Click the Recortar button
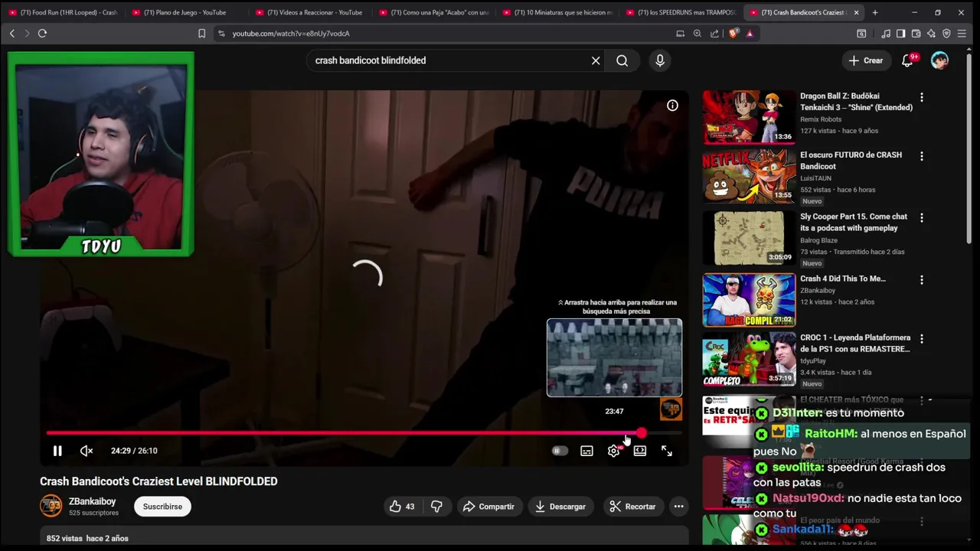Image resolution: width=980 pixels, height=551 pixels. pos(632,507)
